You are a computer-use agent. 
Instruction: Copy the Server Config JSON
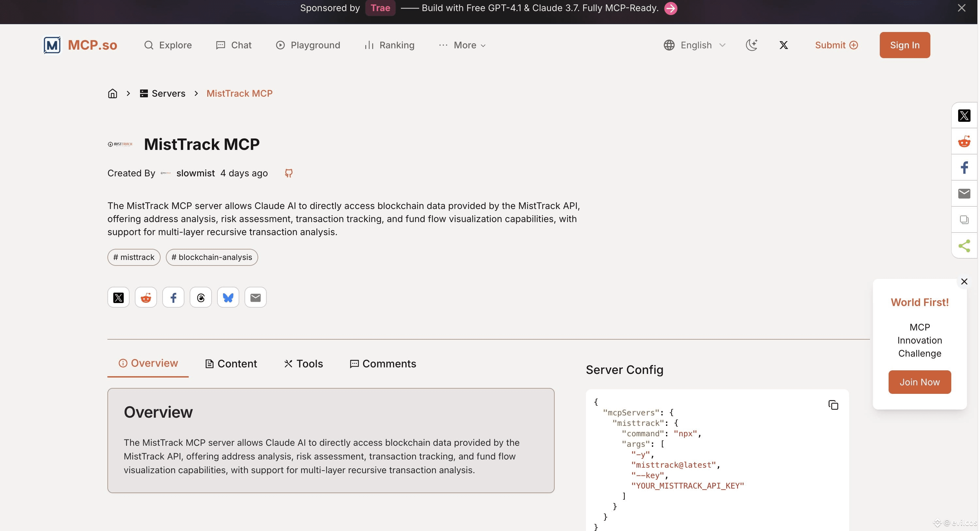coord(833,405)
